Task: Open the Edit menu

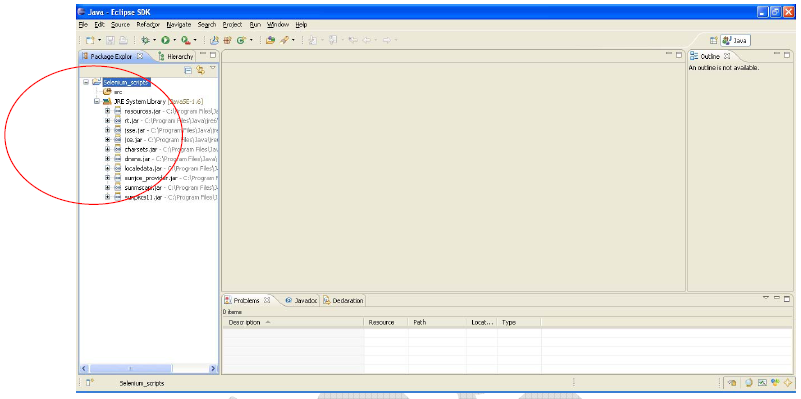Action: click(99, 25)
